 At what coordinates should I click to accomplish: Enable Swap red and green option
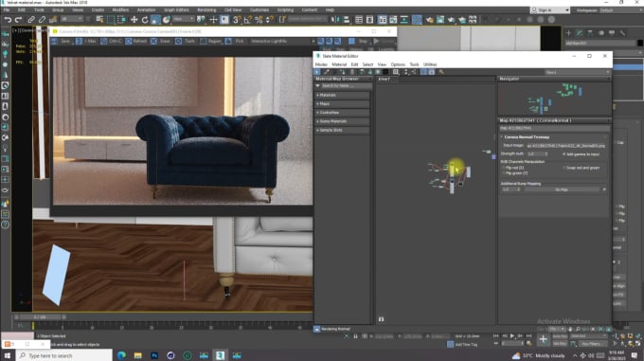[x=563, y=168]
